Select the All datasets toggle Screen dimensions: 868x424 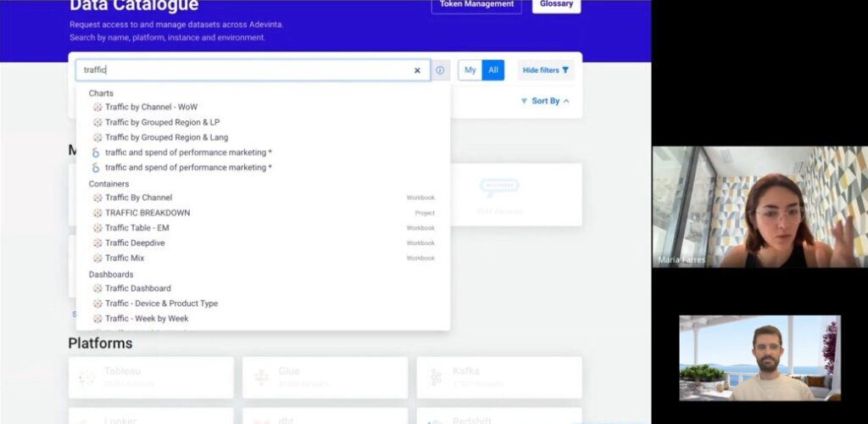pyautogui.click(x=493, y=70)
